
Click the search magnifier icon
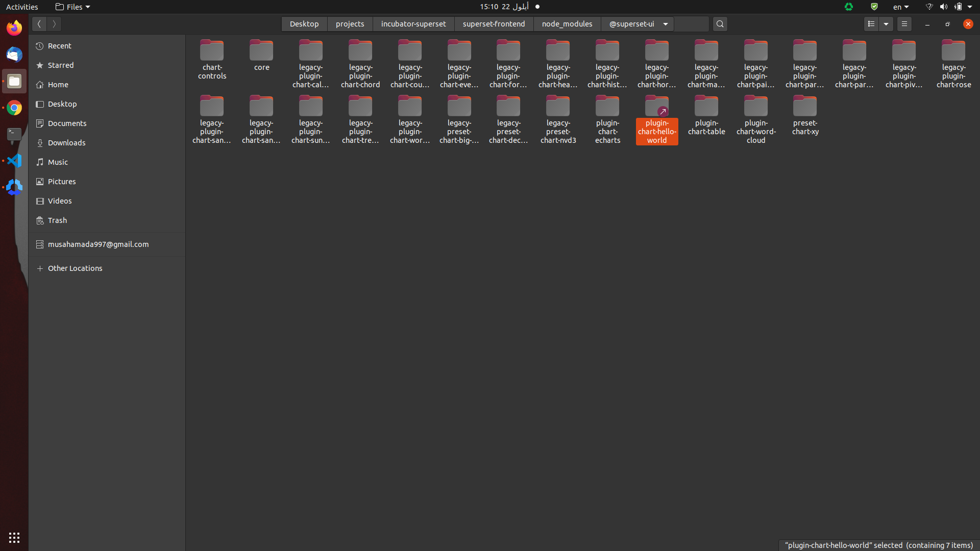point(720,23)
